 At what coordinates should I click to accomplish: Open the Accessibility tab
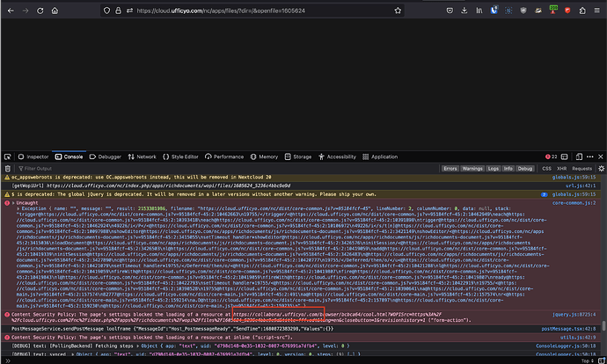[337, 157]
